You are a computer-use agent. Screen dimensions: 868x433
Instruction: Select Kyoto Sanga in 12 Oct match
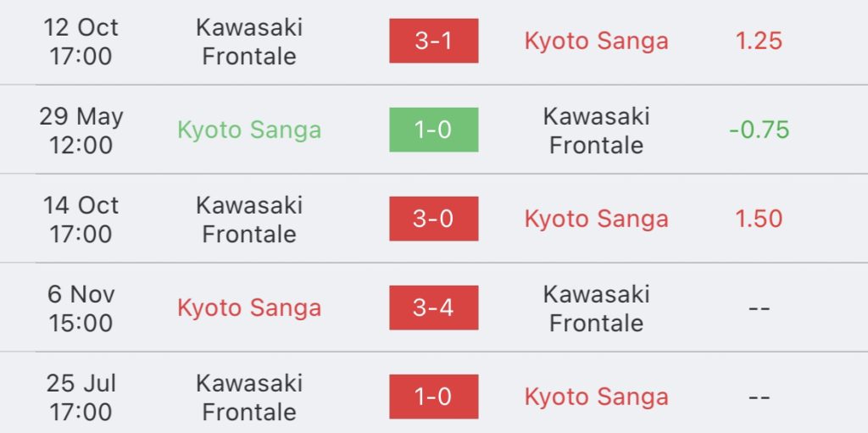[x=596, y=42]
